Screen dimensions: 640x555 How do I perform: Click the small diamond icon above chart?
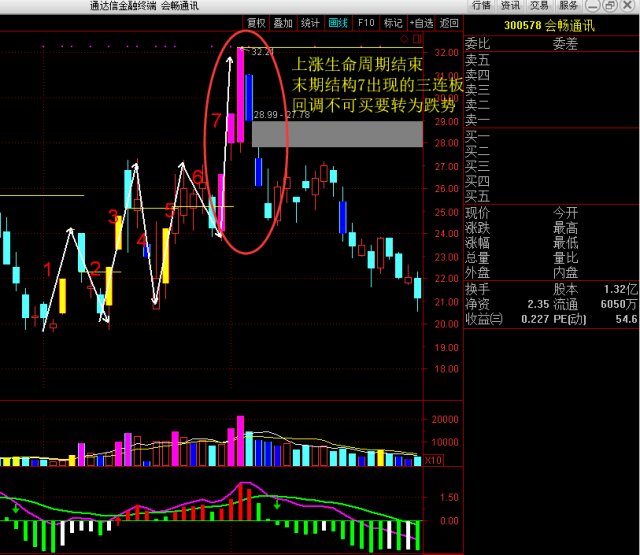[x=404, y=39]
